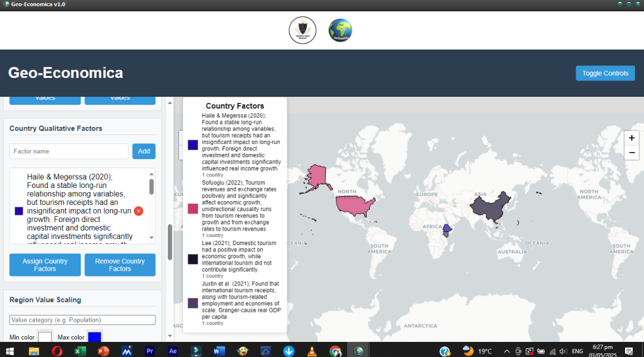
Task: Click the Factor name input field
Action: [x=69, y=151]
